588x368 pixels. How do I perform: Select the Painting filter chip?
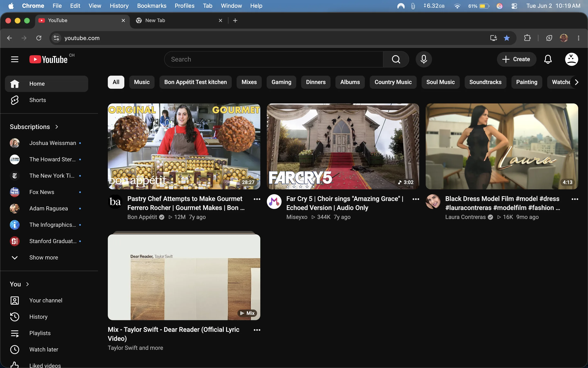[527, 82]
